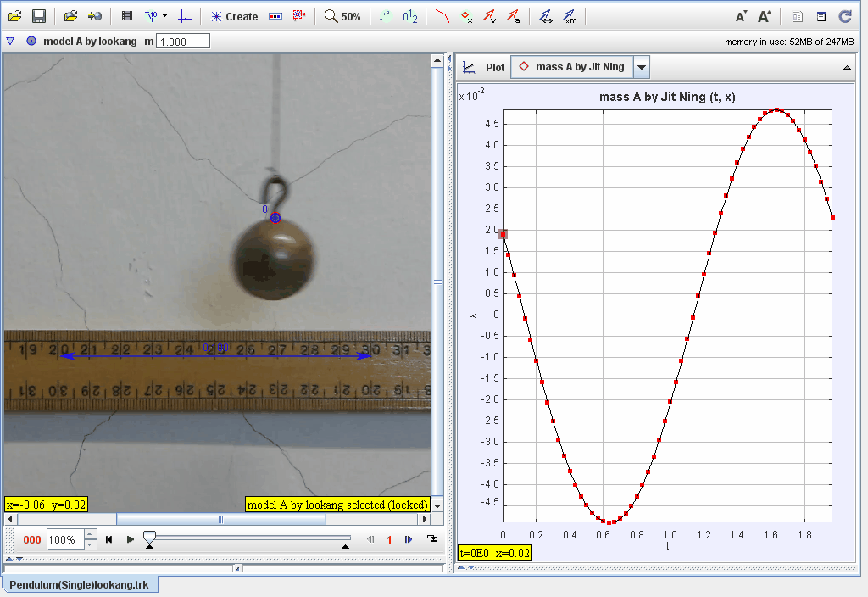Click the video frame slider thumb

(x=149, y=537)
